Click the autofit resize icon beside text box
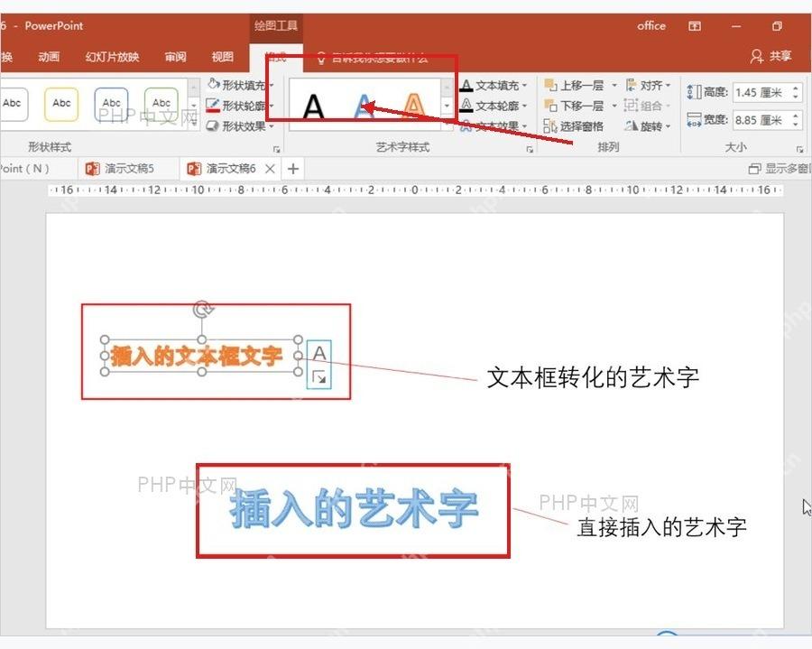The width and height of the screenshot is (812, 649). coord(319,377)
